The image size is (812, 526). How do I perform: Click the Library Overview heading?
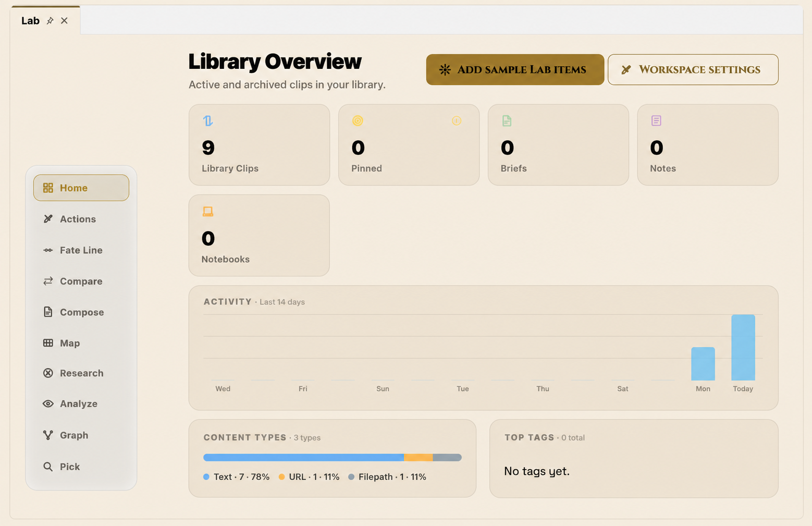(x=275, y=62)
